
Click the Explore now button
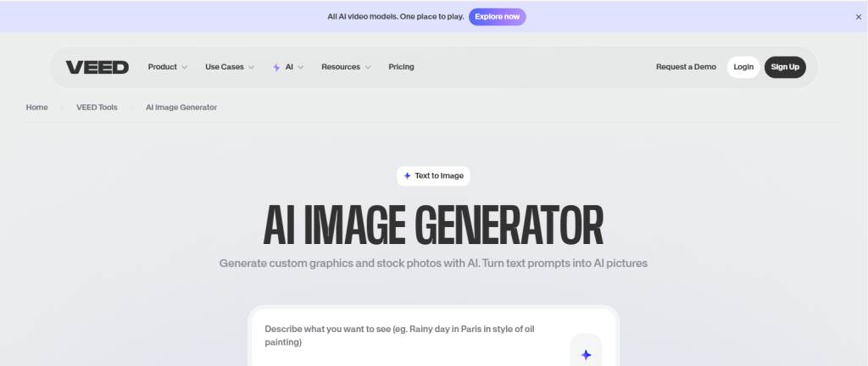[497, 16]
